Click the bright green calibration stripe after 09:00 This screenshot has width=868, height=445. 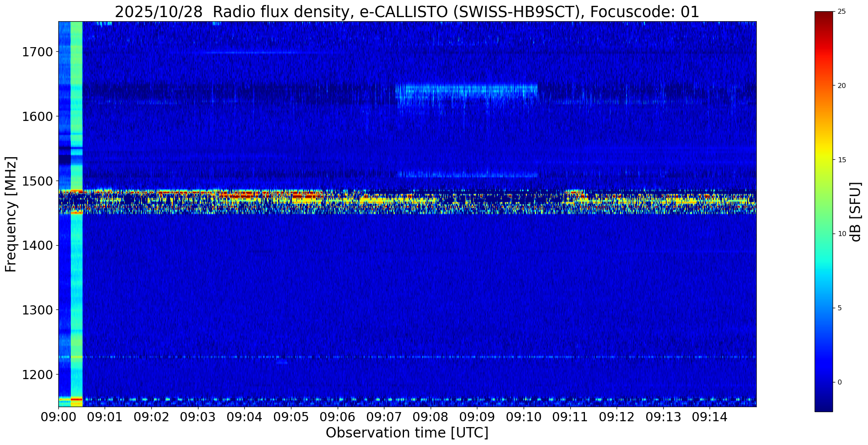click(x=76, y=214)
